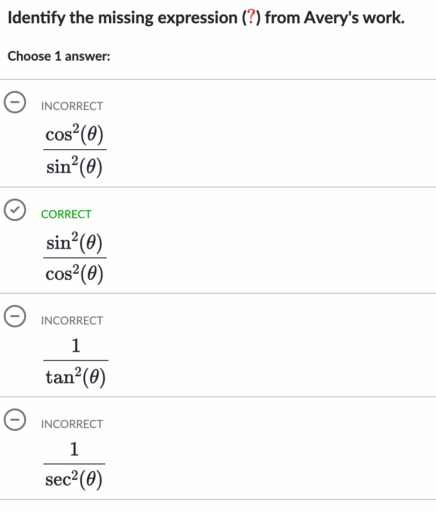Image resolution: width=436 pixels, height=512 pixels.
Task: Click the sec²(θ) denominator in fourth answer
Action: [x=74, y=480]
